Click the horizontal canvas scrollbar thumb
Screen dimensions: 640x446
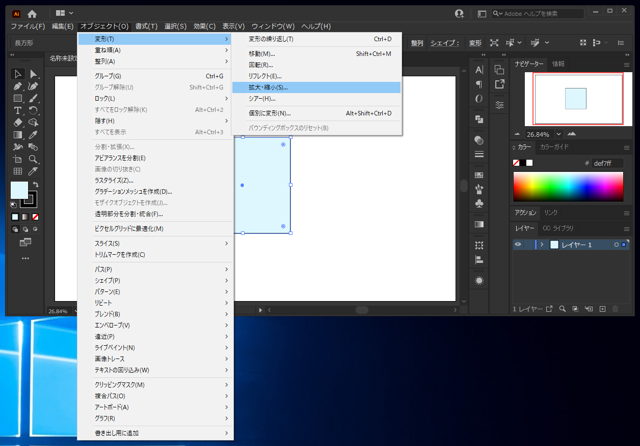(x=362, y=310)
